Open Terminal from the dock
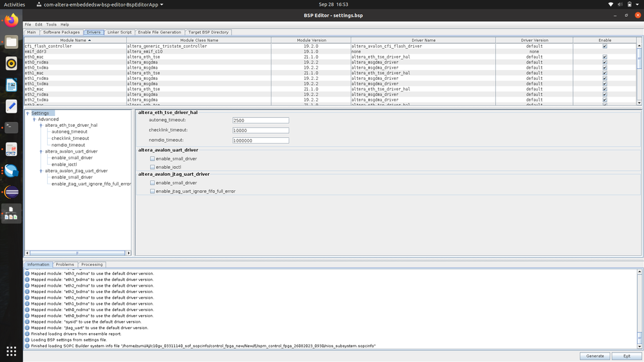This screenshot has width=644, height=362. 11,128
